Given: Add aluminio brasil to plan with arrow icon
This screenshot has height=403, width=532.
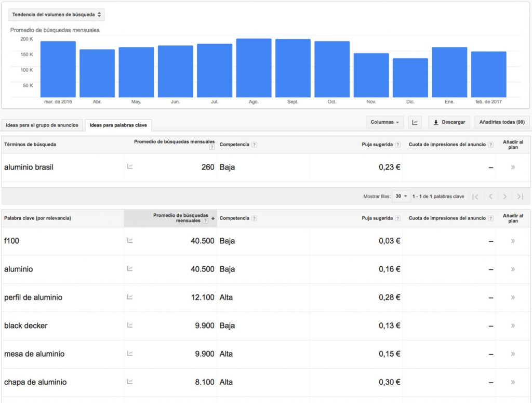Looking at the screenshot, I should 513,167.
